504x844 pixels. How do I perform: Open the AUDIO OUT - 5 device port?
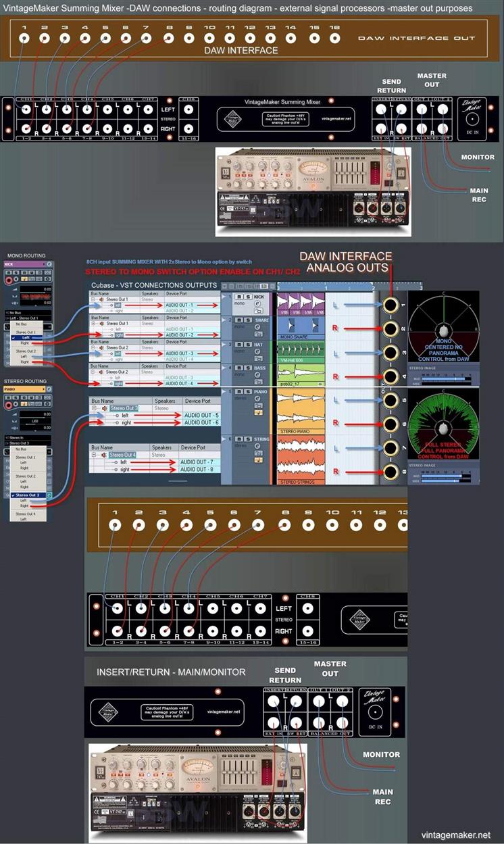[201, 415]
